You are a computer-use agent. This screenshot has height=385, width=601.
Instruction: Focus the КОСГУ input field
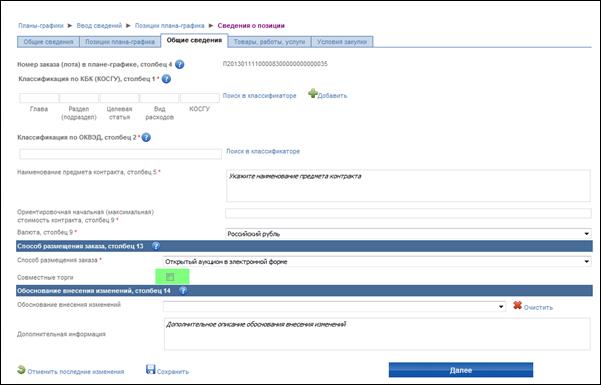200,98
